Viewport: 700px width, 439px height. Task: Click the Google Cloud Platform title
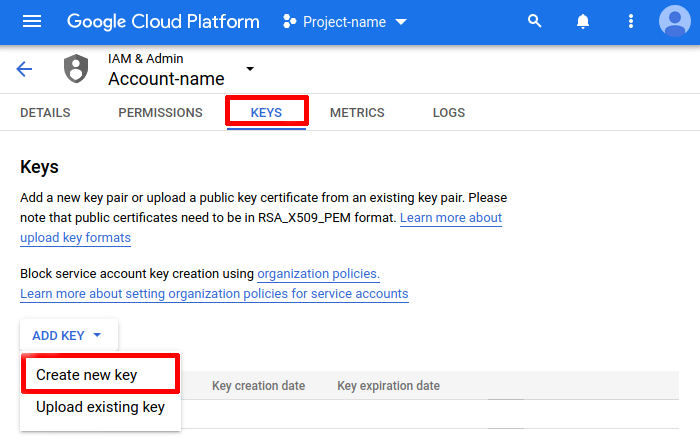point(163,21)
